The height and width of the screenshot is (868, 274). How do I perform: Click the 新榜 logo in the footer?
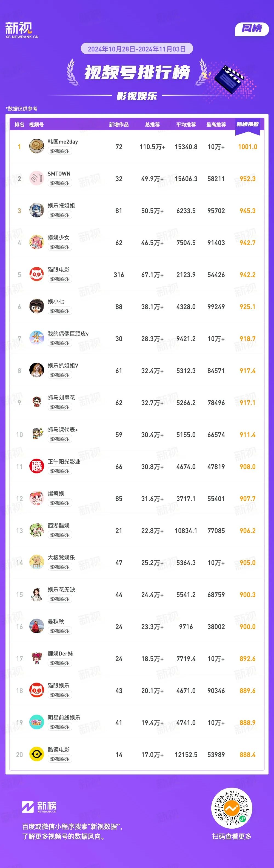[39, 807]
